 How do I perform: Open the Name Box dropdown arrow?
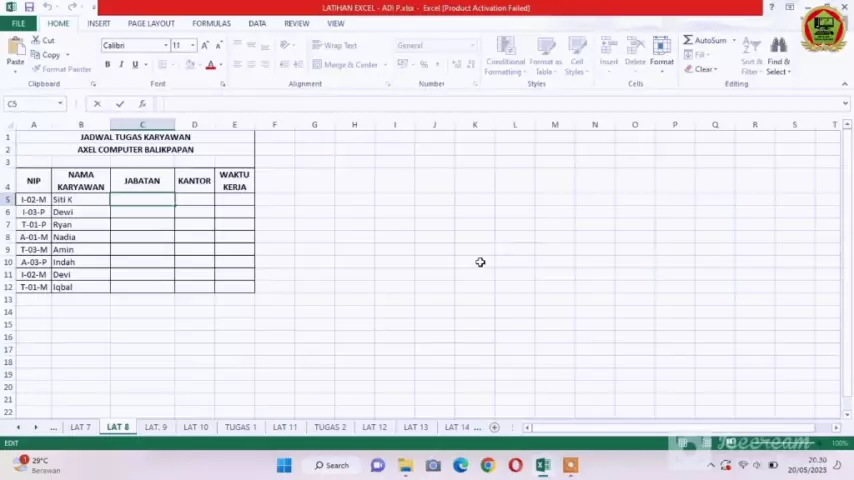pyautogui.click(x=60, y=104)
